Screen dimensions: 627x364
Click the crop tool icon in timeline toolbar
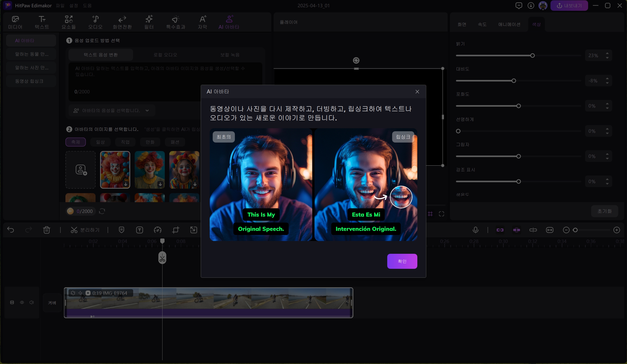pyautogui.click(x=176, y=230)
